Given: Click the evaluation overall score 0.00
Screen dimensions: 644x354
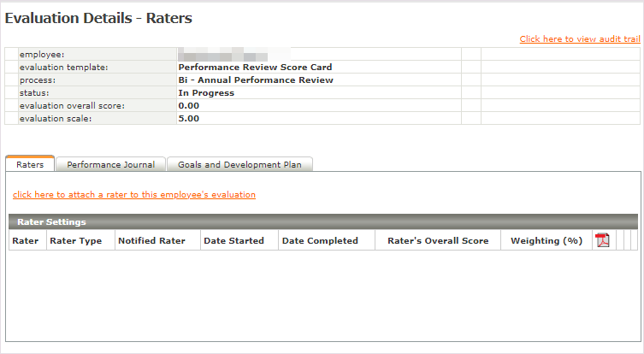Looking at the screenshot, I should [188, 105].
